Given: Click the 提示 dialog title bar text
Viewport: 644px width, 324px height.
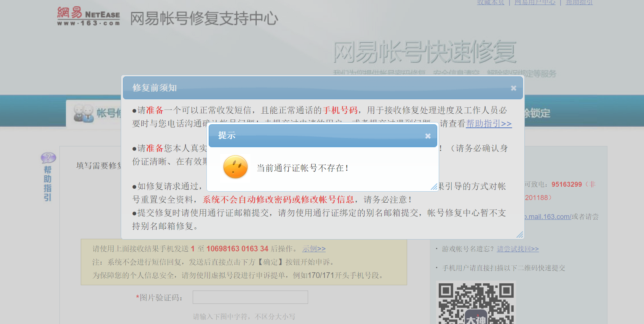Looking at the screenshot, I should click(227, 135).
